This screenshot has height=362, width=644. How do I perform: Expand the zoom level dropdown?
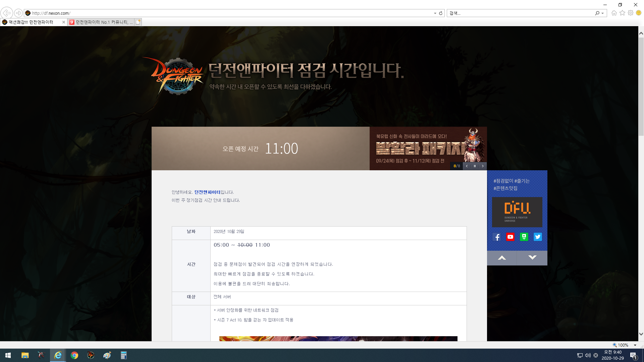(635, 345)
